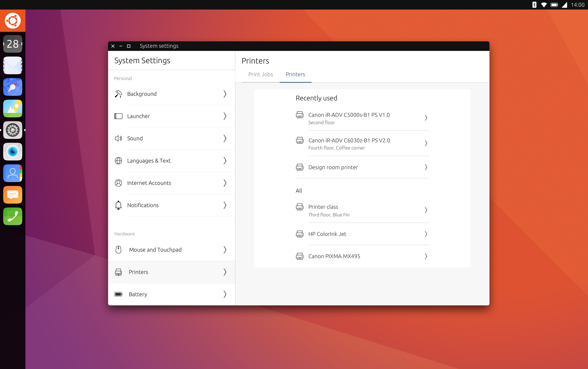Expand Battery row chevron
The width and height of the screenshot is (588, 369).
225,294
